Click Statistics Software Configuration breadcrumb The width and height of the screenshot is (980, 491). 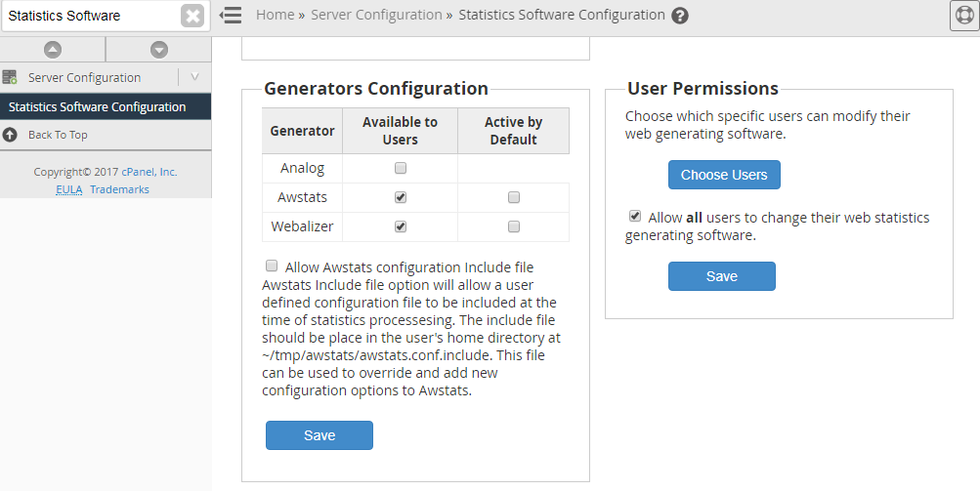(562, 15)
